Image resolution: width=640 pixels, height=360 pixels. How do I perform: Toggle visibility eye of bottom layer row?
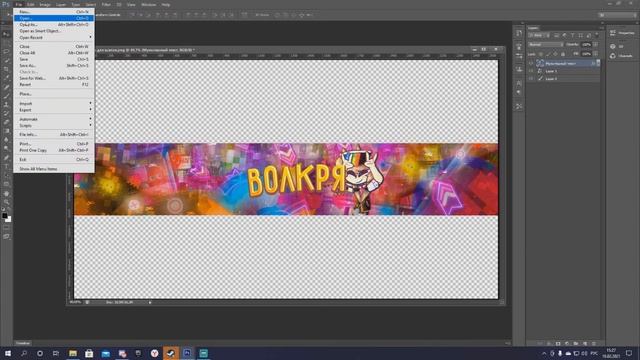point(531,78)
